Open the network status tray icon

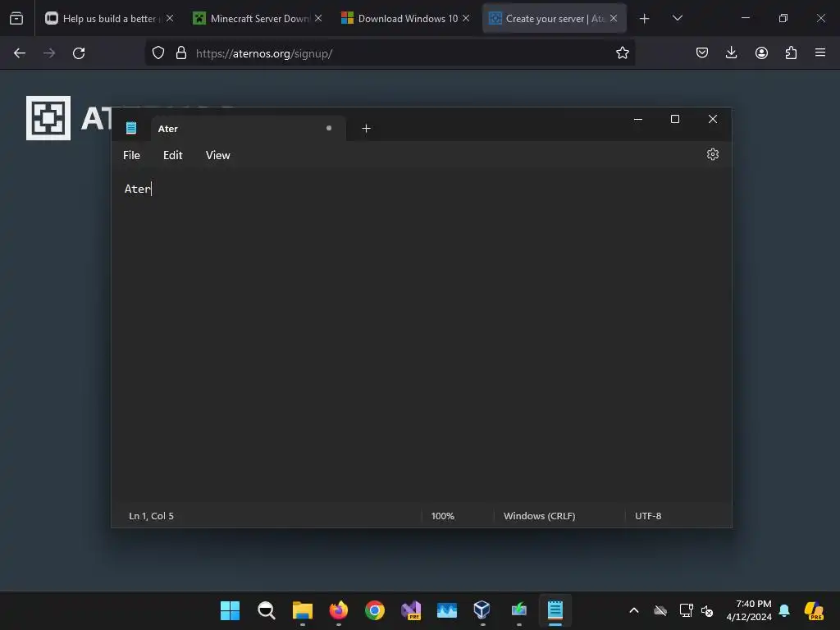tap(686, 610)
